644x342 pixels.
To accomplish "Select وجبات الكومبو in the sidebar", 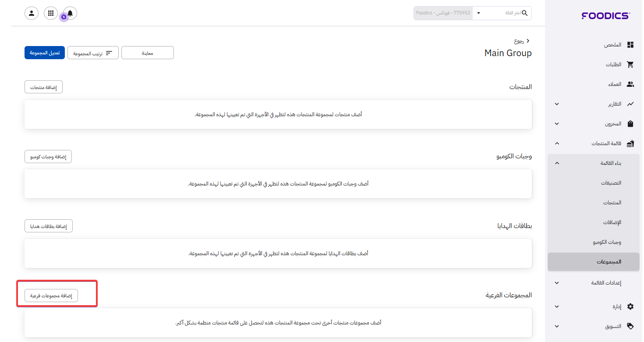I will tap(607, 242).
